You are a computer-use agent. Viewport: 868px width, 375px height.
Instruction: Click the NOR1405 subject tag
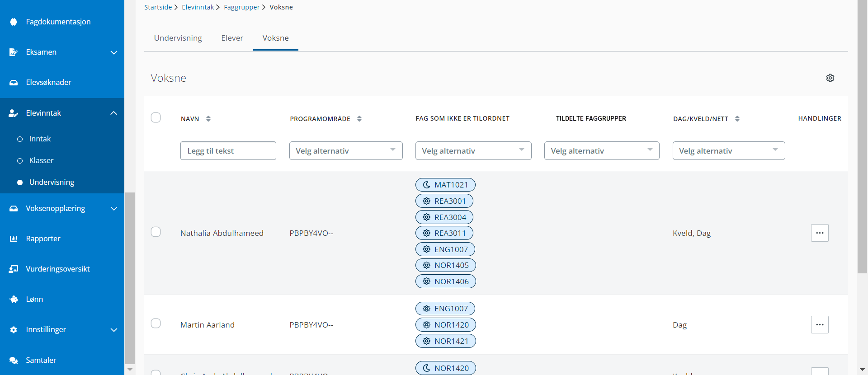(446, 265)
